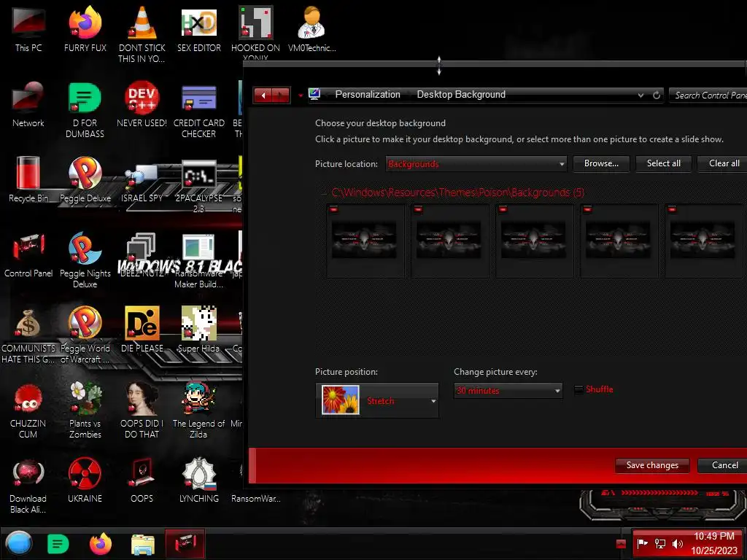747x560 pixels.
Task: Open the HxD hex editor shortcut
Action: [x=198, y=29]
